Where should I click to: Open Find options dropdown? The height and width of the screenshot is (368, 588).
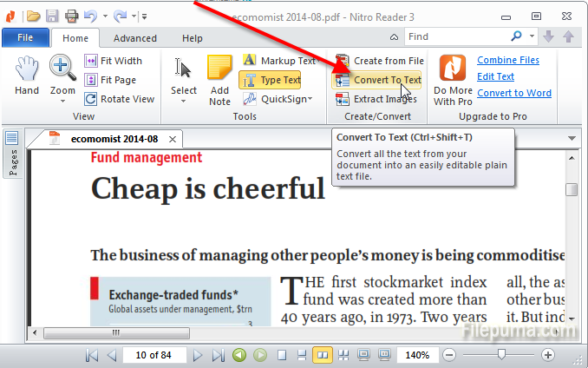point(532,36)
